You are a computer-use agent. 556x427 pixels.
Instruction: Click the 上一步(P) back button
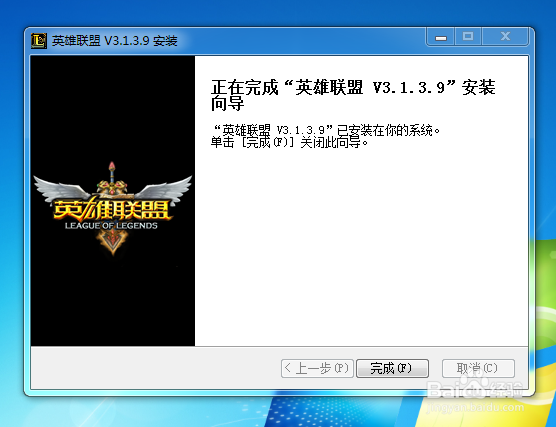(x=317, y=368)
